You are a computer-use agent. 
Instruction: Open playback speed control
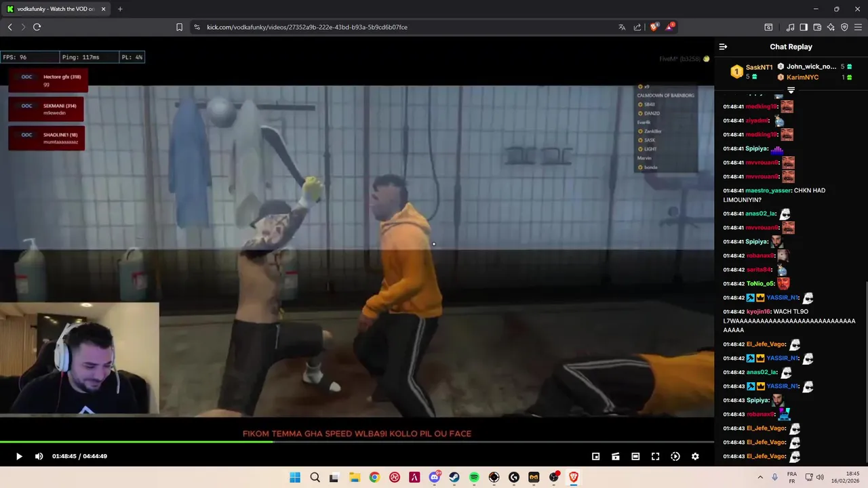click(x=675, y=456)
